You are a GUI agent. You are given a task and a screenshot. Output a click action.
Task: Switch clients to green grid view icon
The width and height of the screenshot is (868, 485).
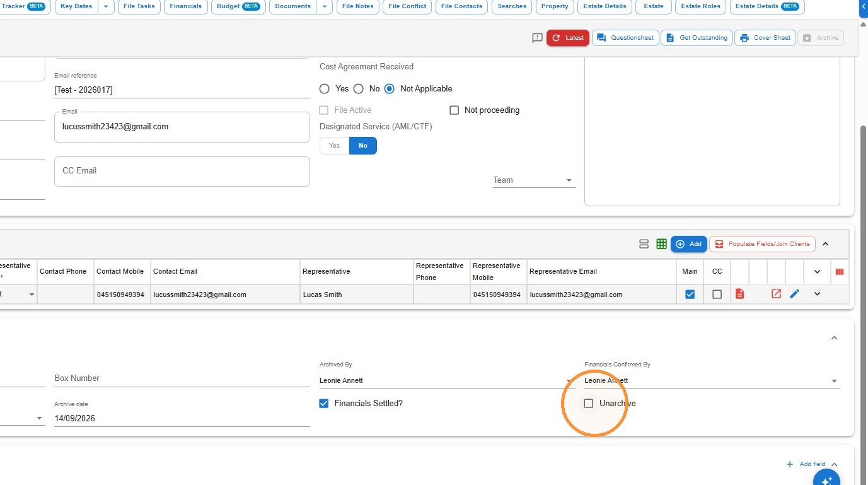pyautogui.click(x=661, y=244)
